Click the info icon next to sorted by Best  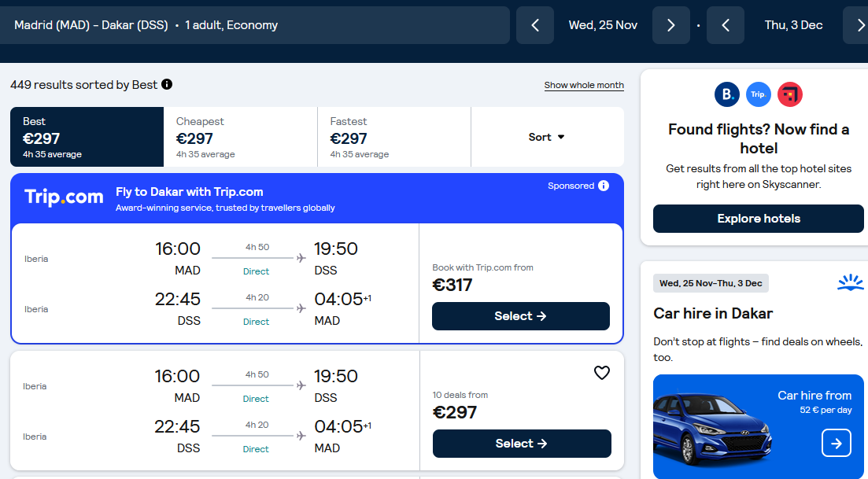[167, 85]
